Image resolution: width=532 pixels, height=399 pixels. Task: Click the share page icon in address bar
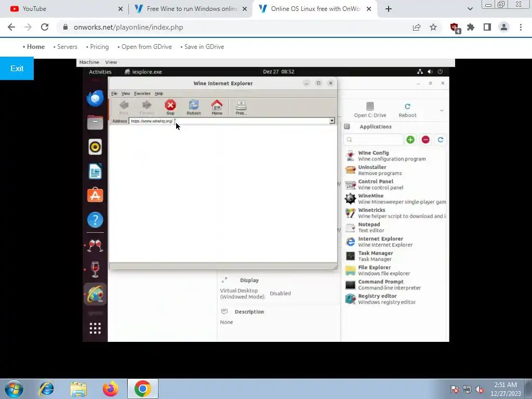pyautogui.click(x=417, y=27)
